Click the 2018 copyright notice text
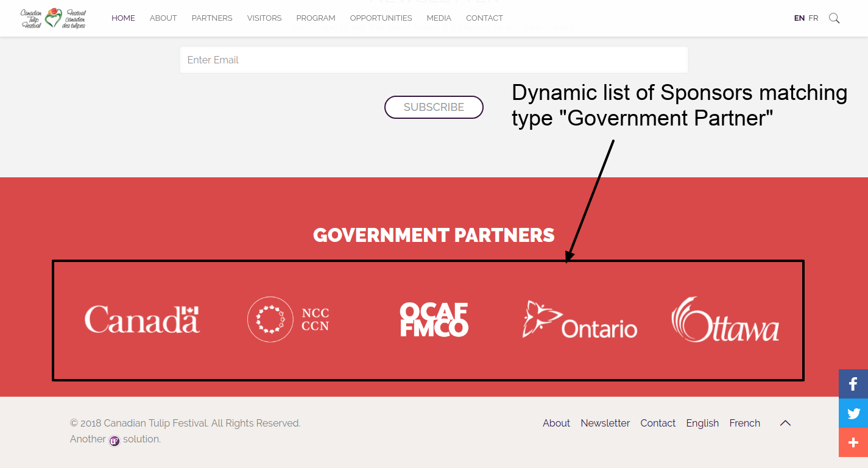 [185, 423]
